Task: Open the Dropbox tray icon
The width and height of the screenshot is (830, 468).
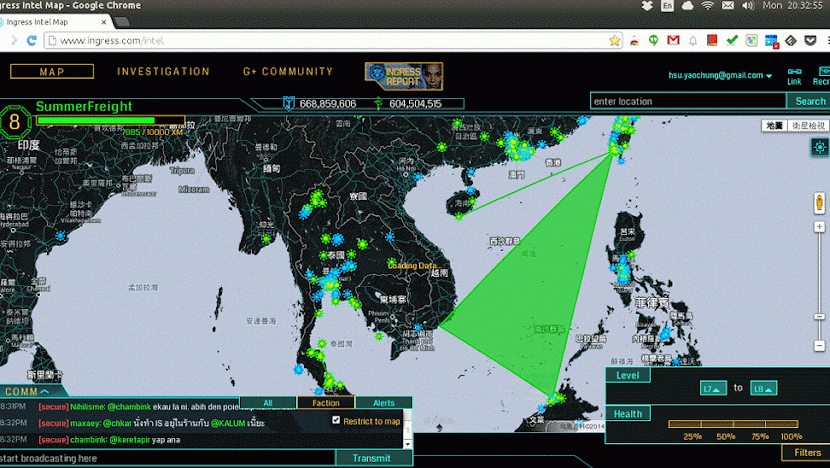Action: coord(647,6)
